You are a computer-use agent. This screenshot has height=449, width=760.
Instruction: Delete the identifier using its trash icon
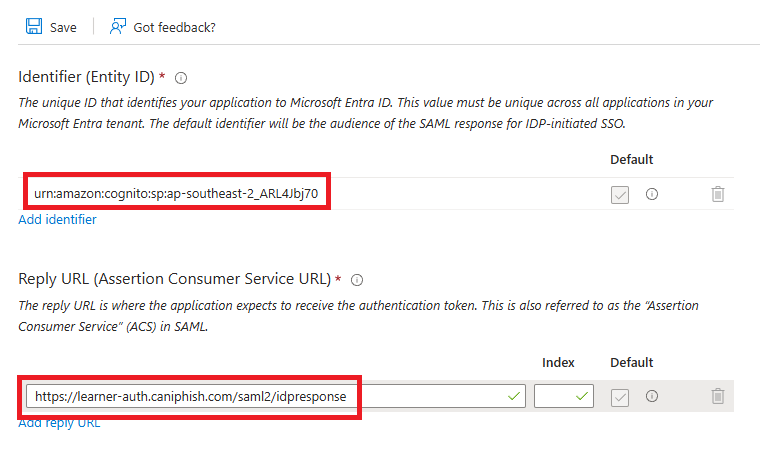717,194
